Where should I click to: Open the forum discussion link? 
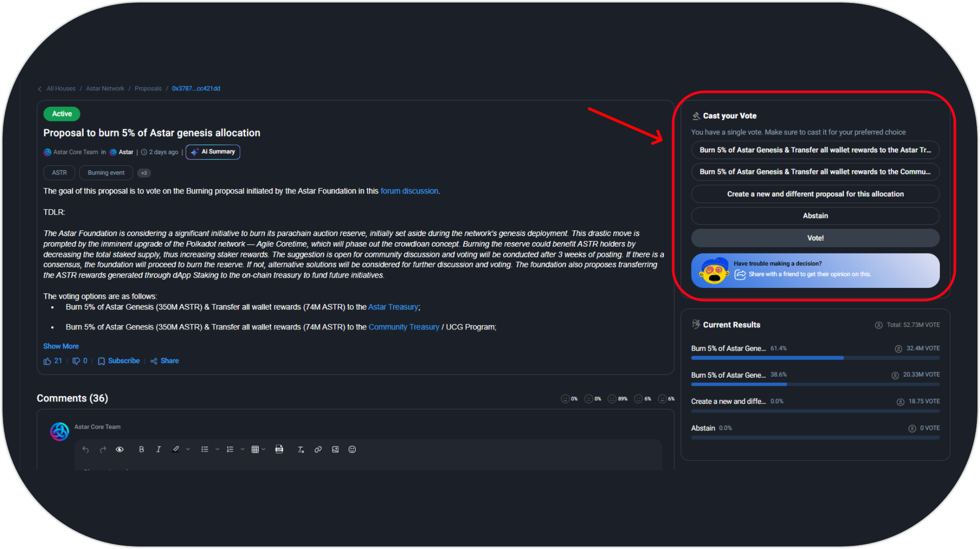tap(409, 191)
